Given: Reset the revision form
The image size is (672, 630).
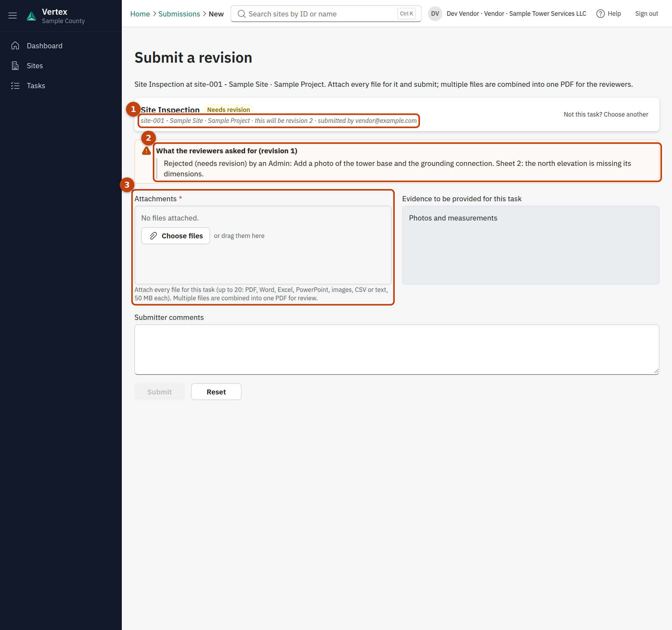Looking at the screenshot, I should (x=216, y=392).
